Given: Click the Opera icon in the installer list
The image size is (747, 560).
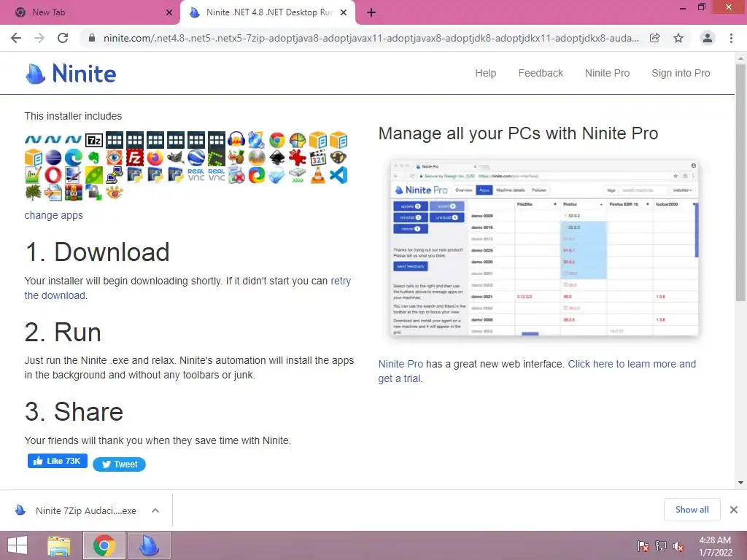Looking at the screenshot, I should [53, 175].
